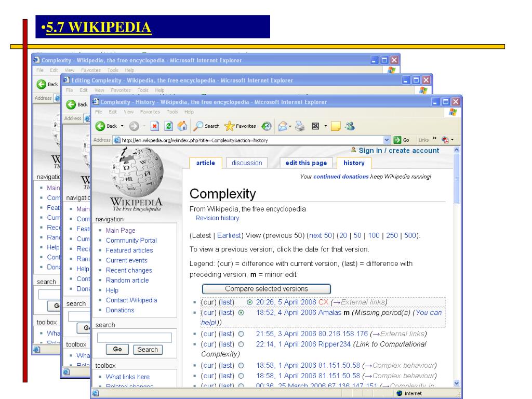The image size is (532, 399).
Task: Expand the Links bar chevron
Action: 435,138
